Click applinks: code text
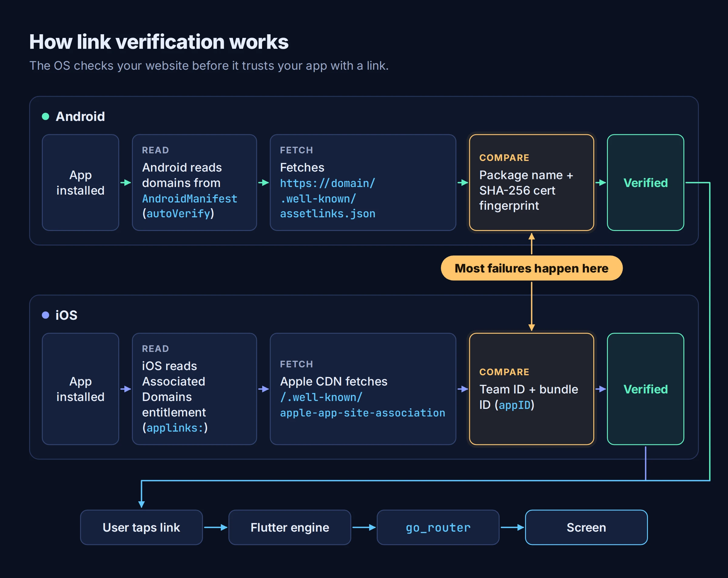Screen dimensions: 728x578 click(175, 428)
